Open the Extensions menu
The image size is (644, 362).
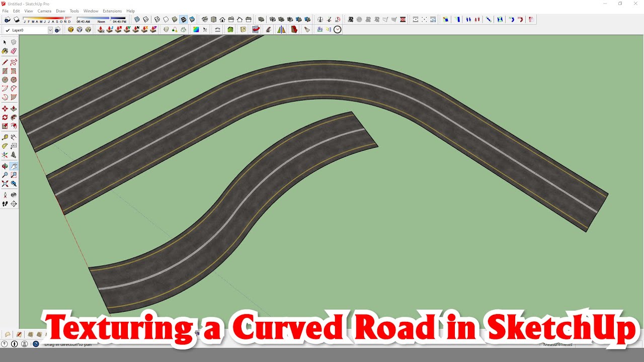(x=112, y=11)
